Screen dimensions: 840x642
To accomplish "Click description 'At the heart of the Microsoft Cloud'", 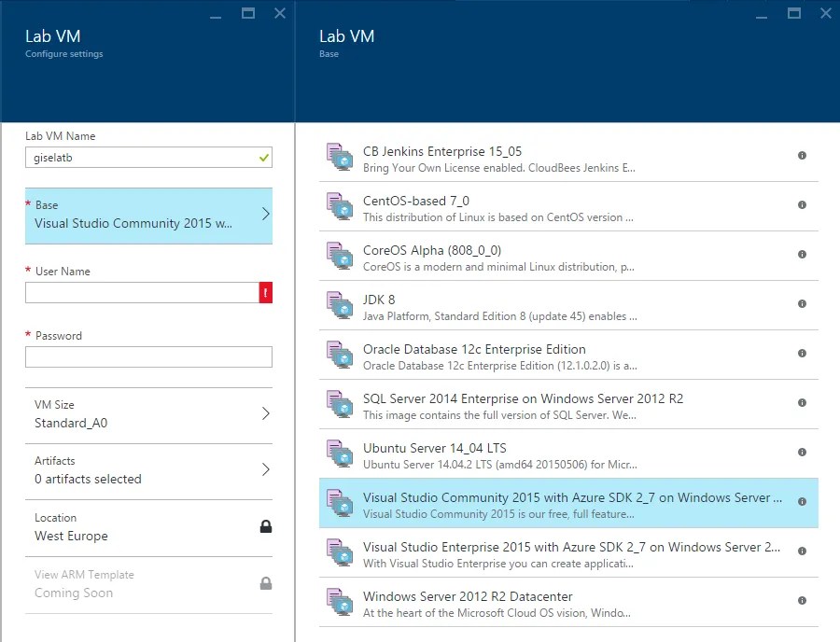I will (x=497, y=613).
